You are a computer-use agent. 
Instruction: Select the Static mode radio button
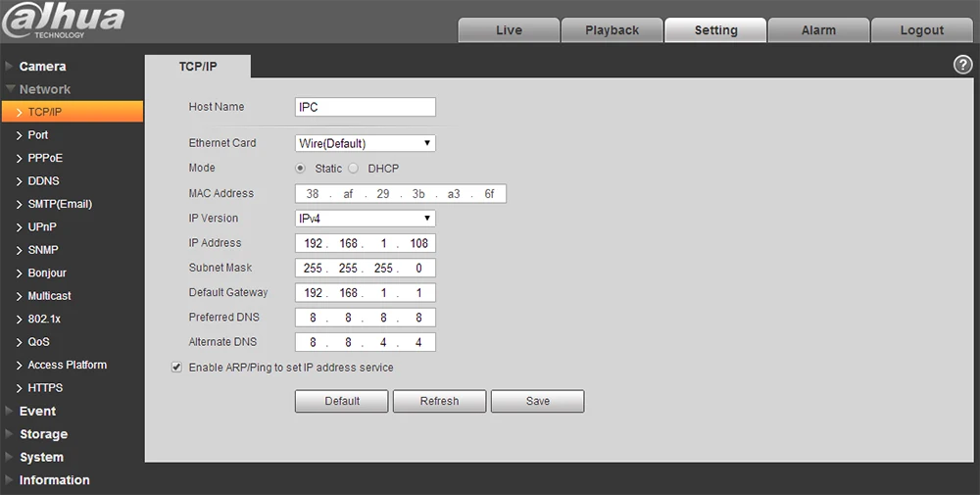tap(301, 169)
